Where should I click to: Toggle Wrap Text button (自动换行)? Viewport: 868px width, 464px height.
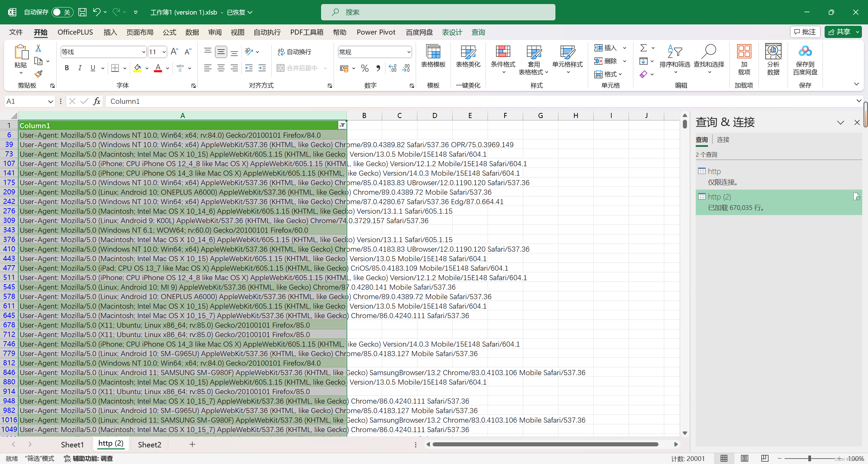pyautogui.click(x=294, y=52)
